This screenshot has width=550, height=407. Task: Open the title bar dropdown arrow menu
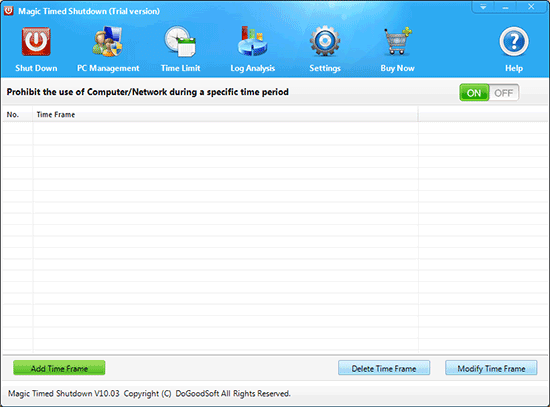pos(483,7)
